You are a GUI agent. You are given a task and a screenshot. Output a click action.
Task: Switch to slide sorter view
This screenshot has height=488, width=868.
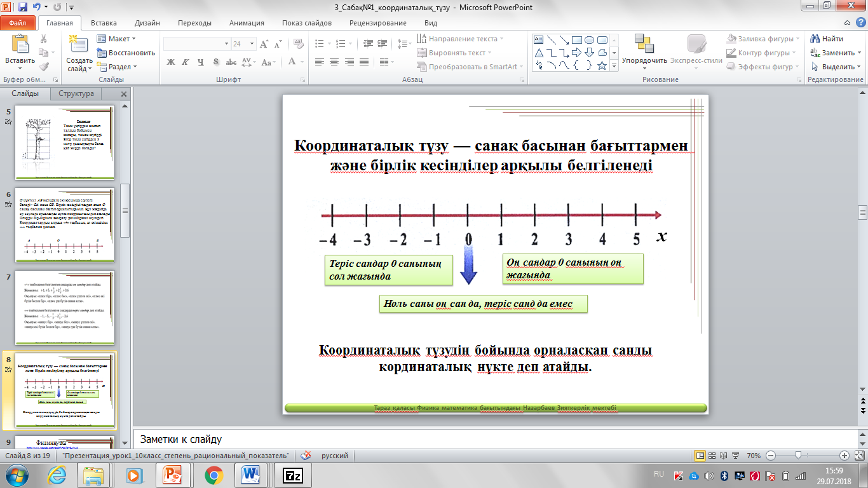click(x=711, y=456)
